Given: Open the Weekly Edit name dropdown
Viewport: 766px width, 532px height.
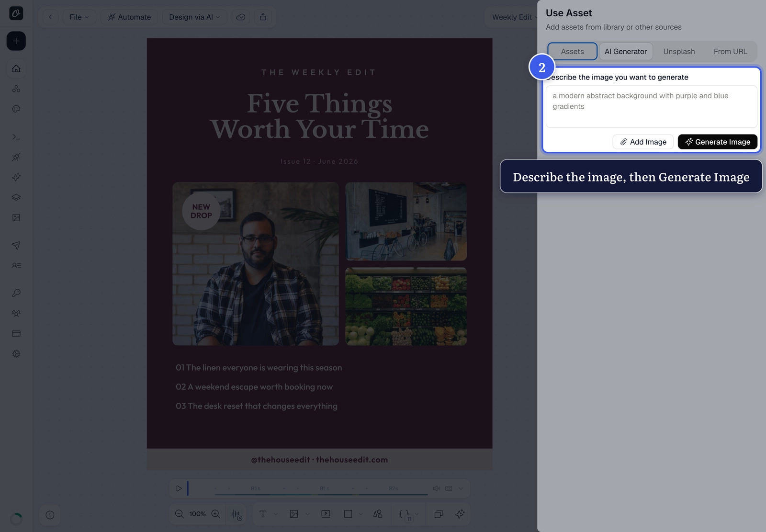Looking at the screenshot, I should click(515, 17).
